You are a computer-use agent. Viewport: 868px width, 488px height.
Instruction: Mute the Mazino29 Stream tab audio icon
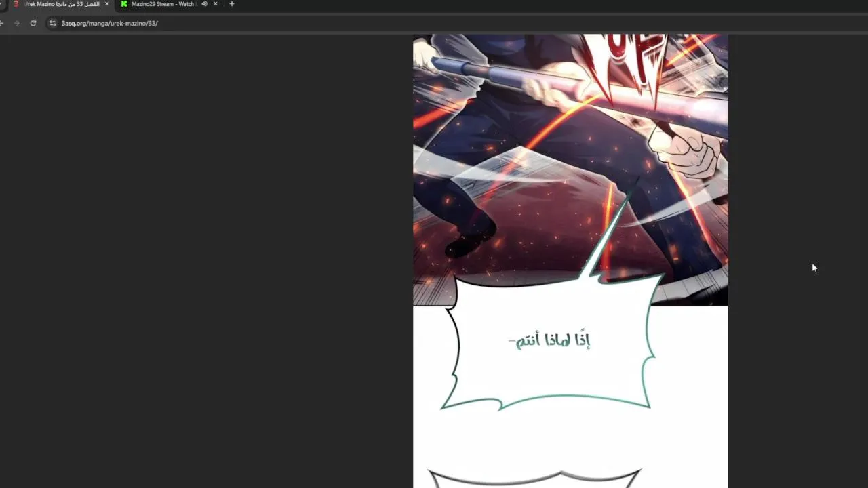[x=204, y=4]
